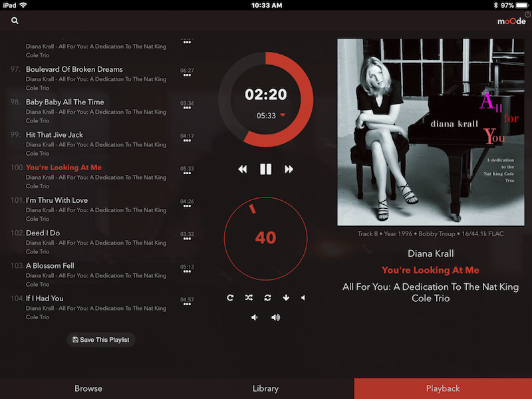The height and width of the screenshot is (399, 532).
Task: Click red song title under the album art
Action: [x=430, y=270]
